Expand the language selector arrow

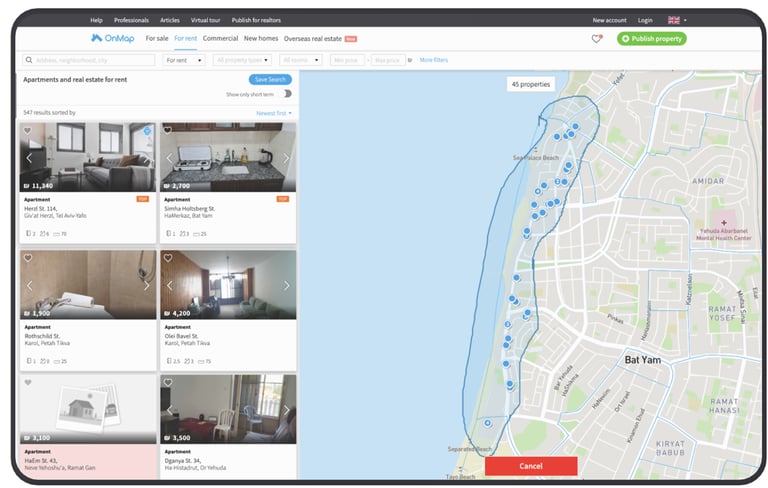click(685, 20)
